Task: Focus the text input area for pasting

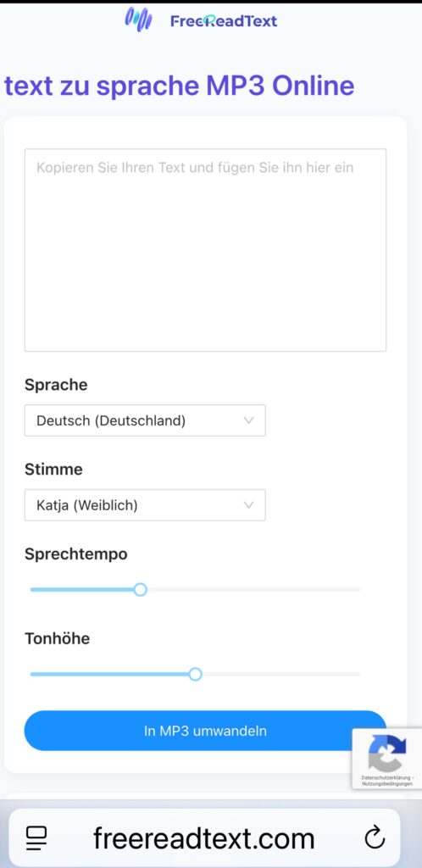Action: point(205,250)
